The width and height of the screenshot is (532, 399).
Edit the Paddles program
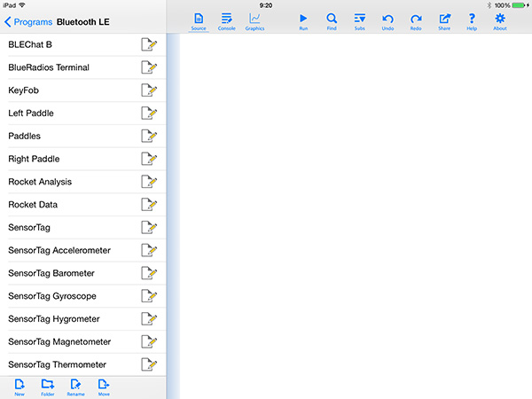(x=149, y=136)
